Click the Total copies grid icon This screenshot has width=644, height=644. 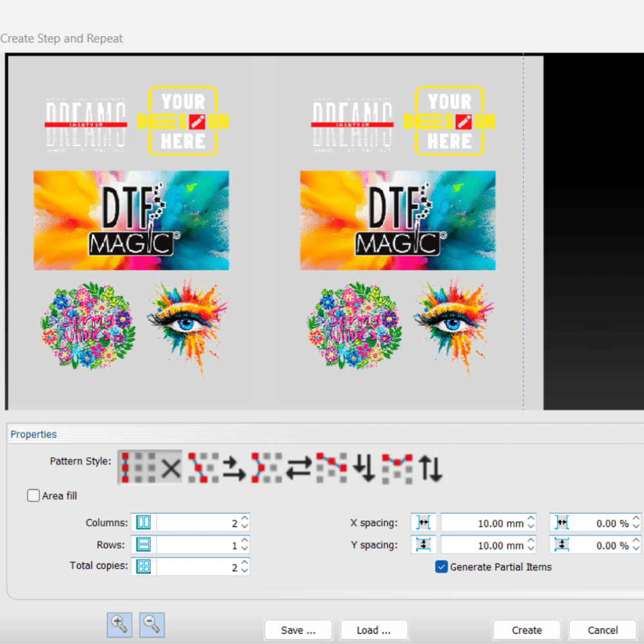143,567
